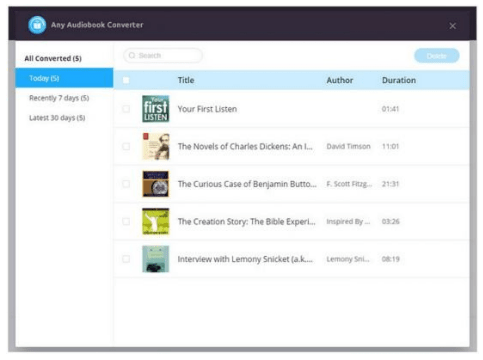Check the Creation Story row checkbox

click(x=126, y=221)
